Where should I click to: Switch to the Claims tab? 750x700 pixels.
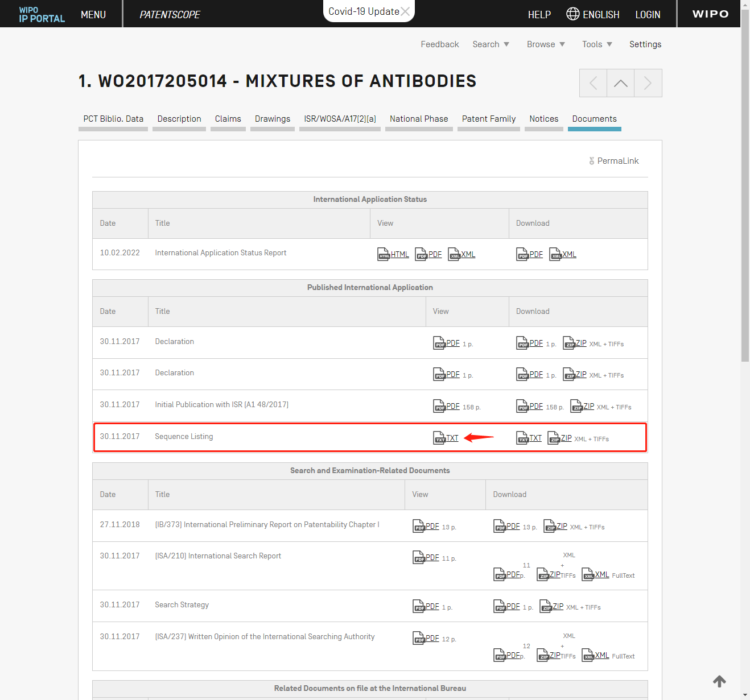tap(228, 119)
